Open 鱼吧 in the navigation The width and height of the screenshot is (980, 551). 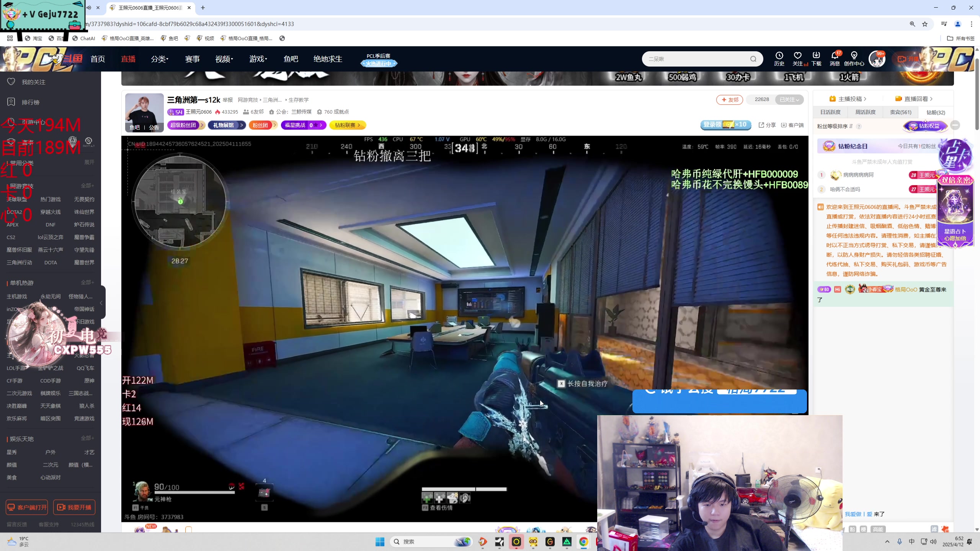point(291,59)
